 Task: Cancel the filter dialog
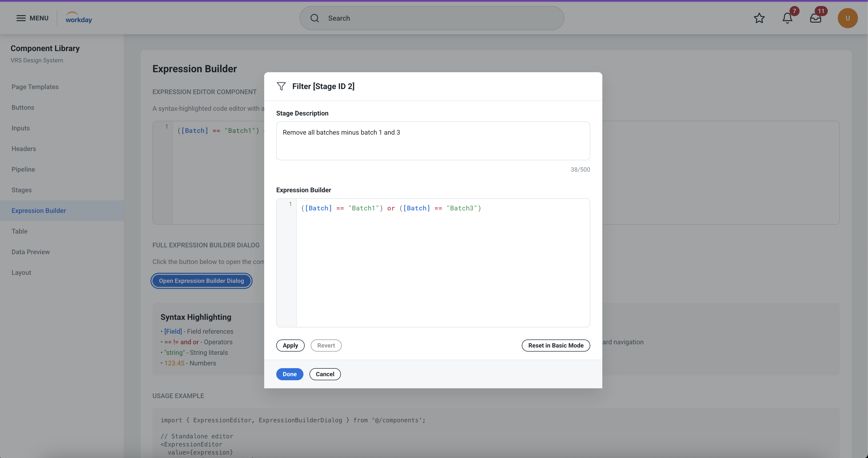tap(325, 374)
